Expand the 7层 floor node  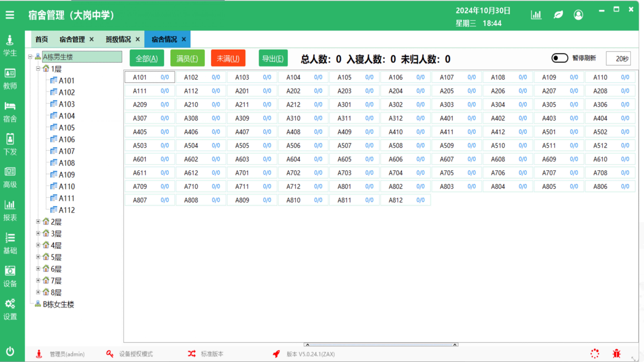(x=38, y=280)
